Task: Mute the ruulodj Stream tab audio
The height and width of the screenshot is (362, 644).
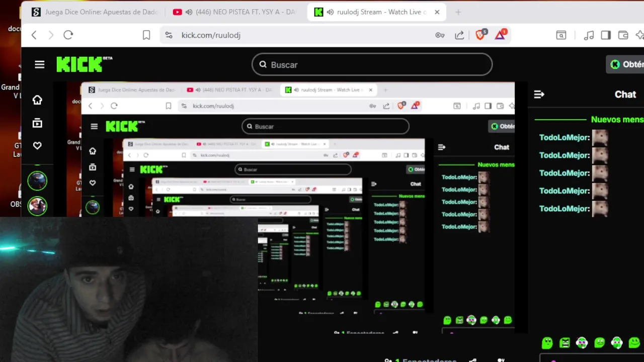Action: pyautogui.click(x=330, y=12)
